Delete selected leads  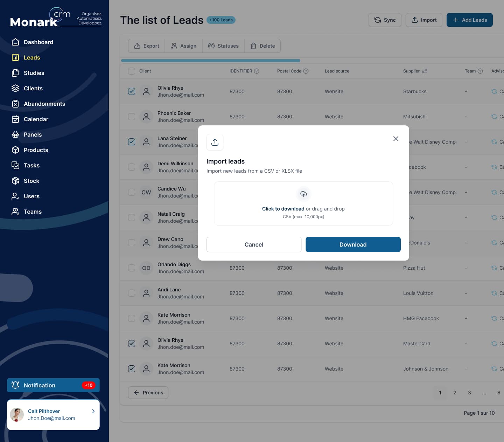(262, 46)
